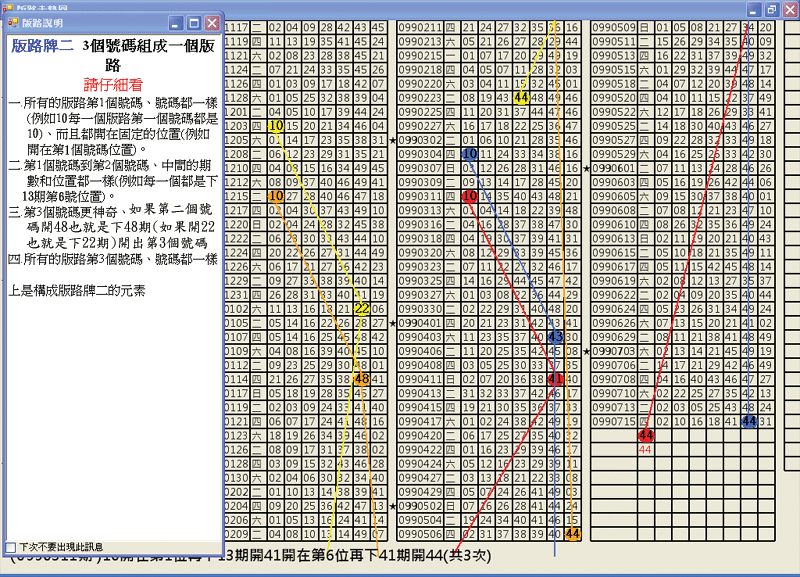Screen dimensions: 800x577
Task: Select the orange circled 10 in row 1215
Action: pos(276,196)
